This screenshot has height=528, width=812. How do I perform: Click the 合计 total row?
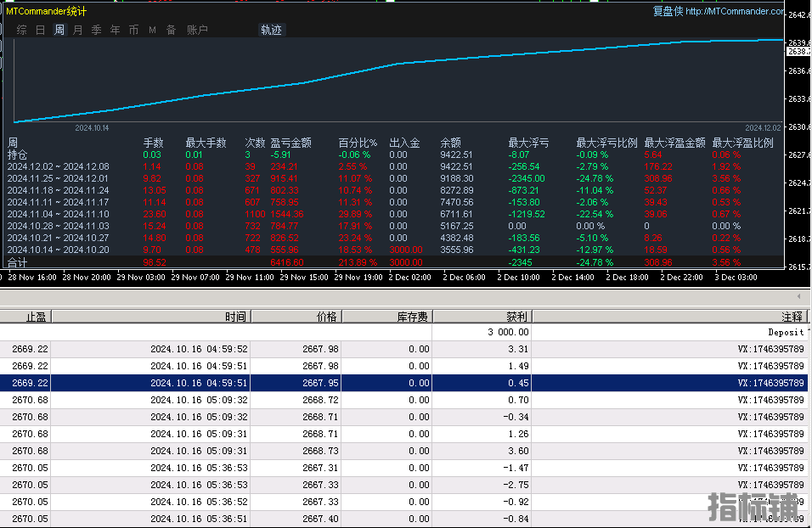coord(19,262)
